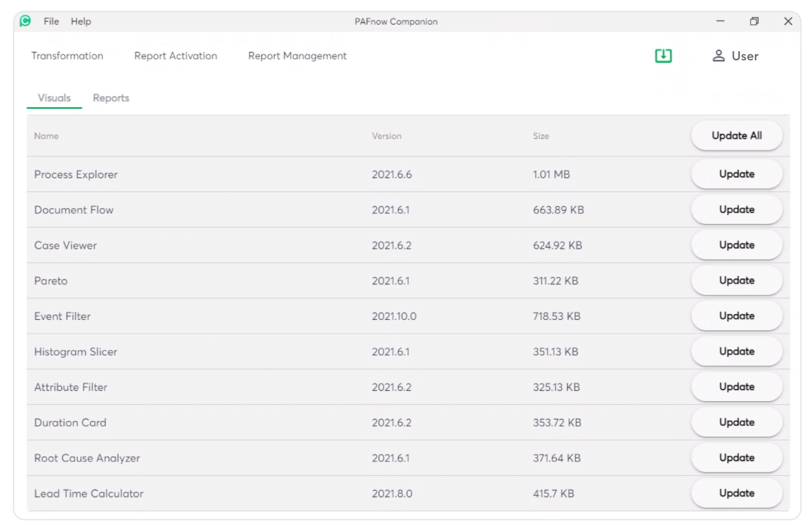
Task: Go to the Transformation section
Action: point(67,56)
